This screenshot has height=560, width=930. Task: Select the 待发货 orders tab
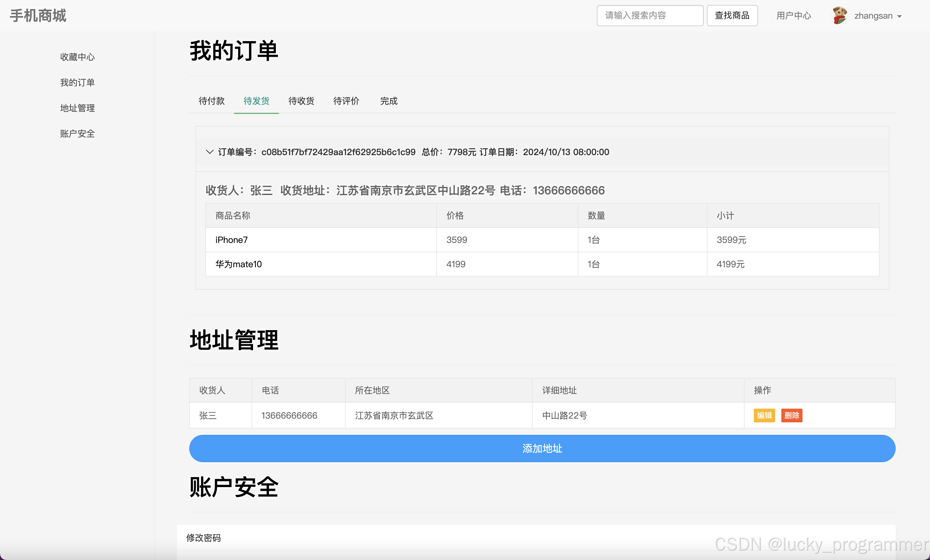tap(256, 101)
